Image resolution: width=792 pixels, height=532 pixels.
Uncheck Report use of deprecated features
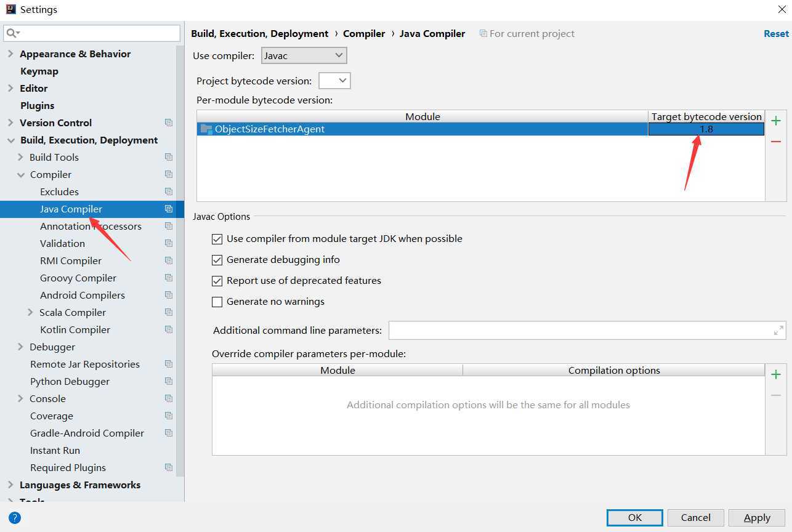(217, 281)
